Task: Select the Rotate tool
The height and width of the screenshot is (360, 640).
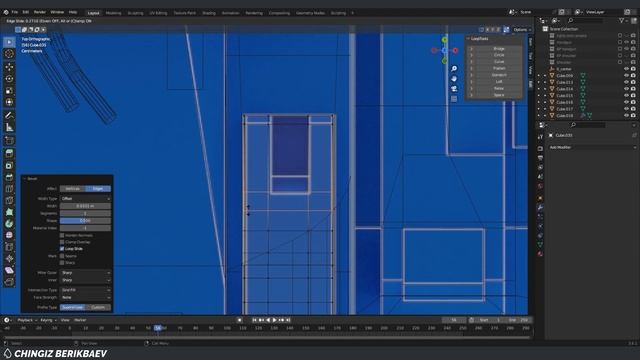Action: (x=9, y=79)
